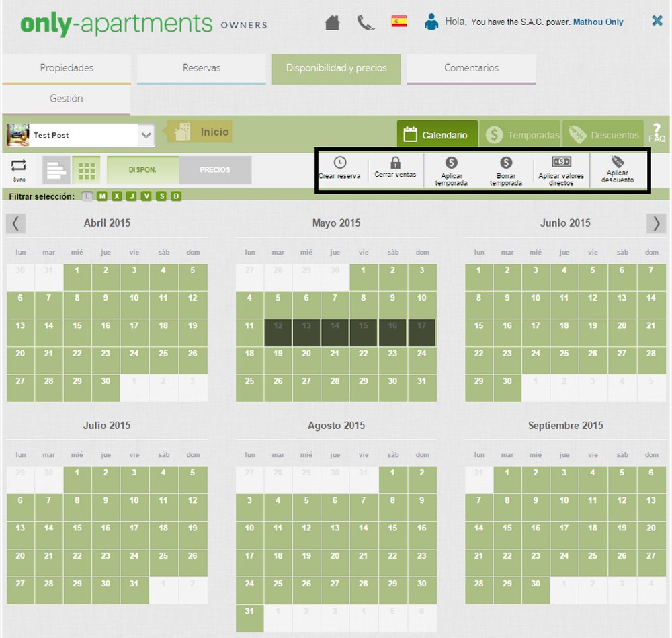
Task: Toggle the L weekday filter
Action: (87, 196)
